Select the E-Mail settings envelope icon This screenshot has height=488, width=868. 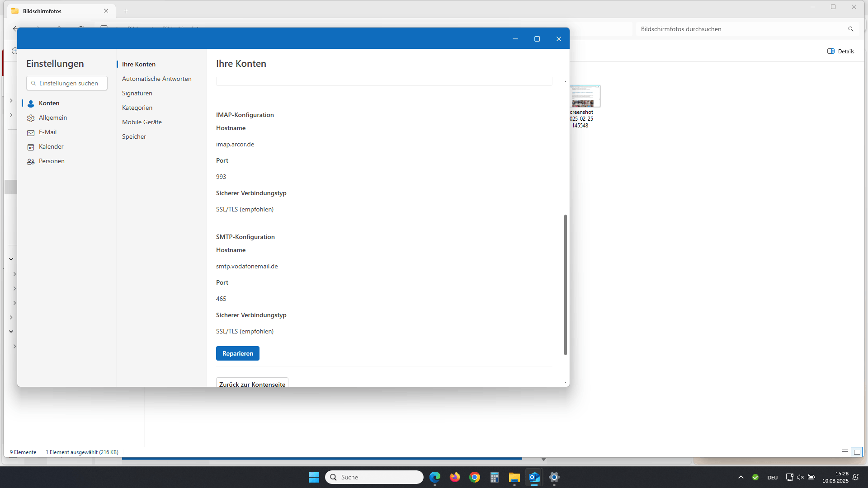(x=31, y=132)
